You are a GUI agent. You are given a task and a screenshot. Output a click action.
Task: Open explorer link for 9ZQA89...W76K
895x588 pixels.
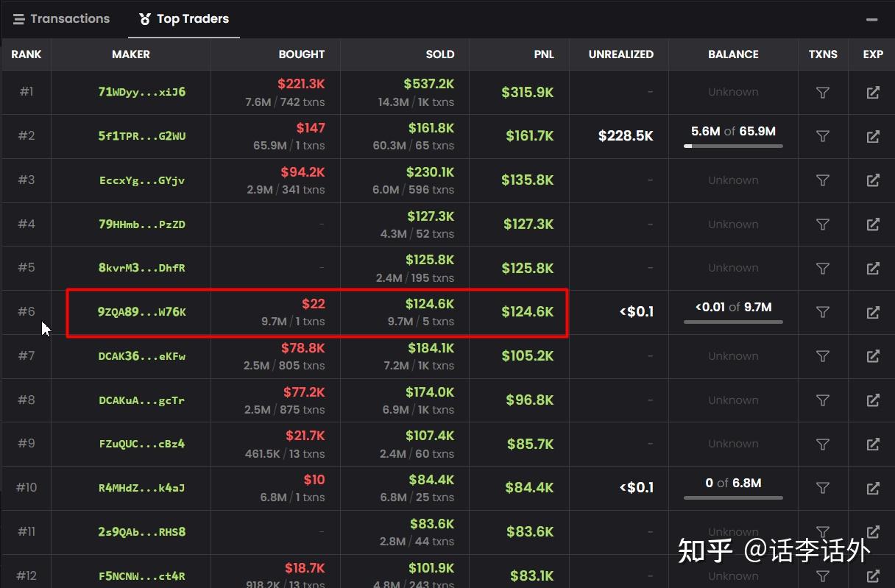873,311
